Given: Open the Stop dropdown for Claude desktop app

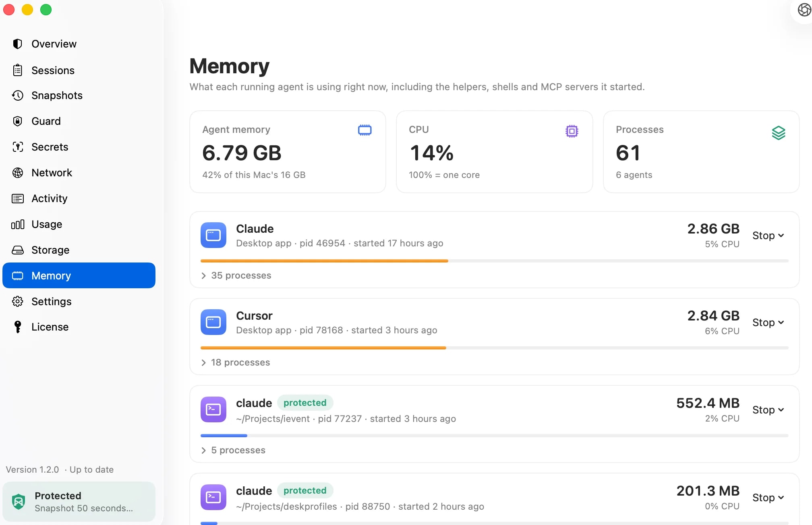Looking at the screenshot, I should click(x=768, y=236).
